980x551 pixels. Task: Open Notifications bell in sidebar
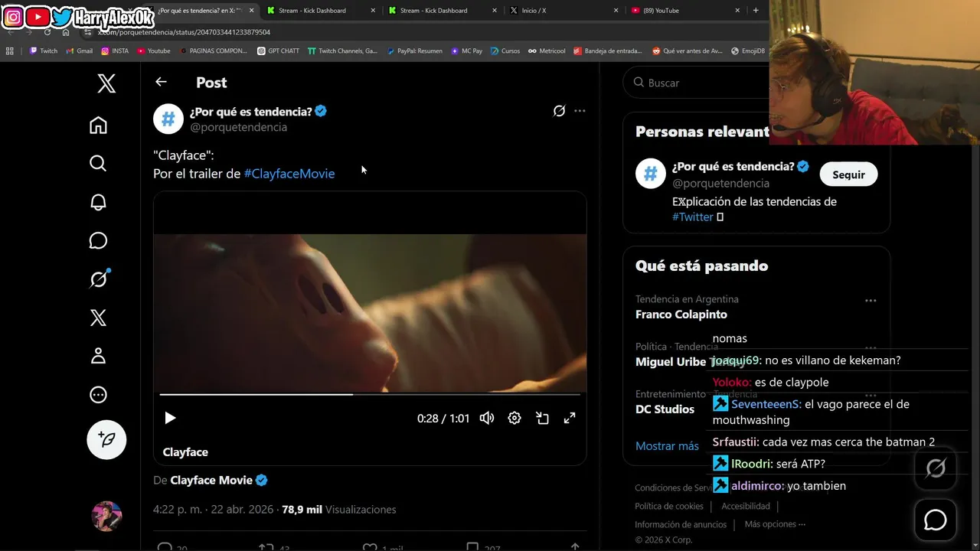point(98,202)
